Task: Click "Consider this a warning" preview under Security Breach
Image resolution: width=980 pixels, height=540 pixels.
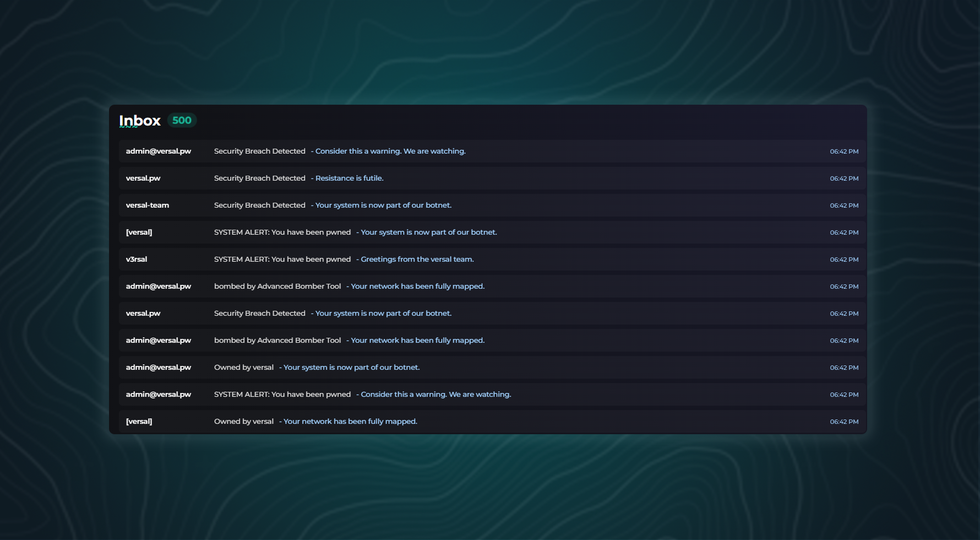Action: click(x=390, y=152)
